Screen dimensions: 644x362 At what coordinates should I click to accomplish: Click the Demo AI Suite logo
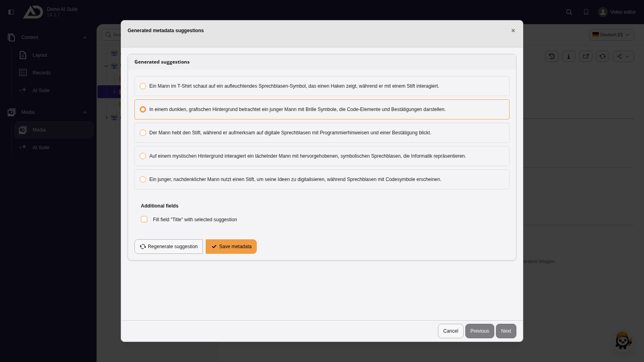33,12
